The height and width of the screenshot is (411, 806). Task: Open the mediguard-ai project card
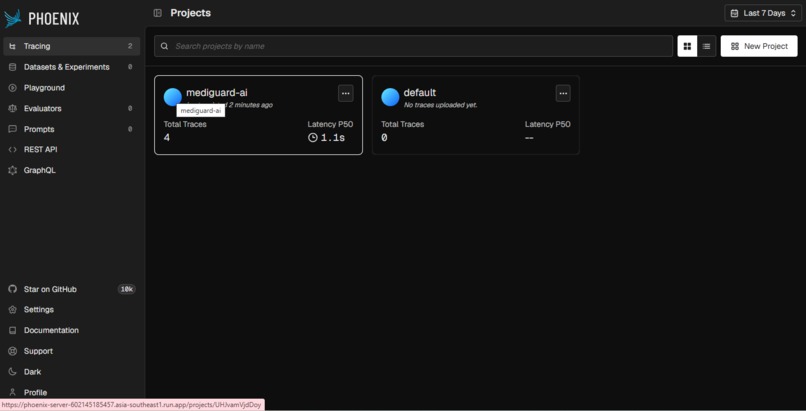tap(259, 115)
